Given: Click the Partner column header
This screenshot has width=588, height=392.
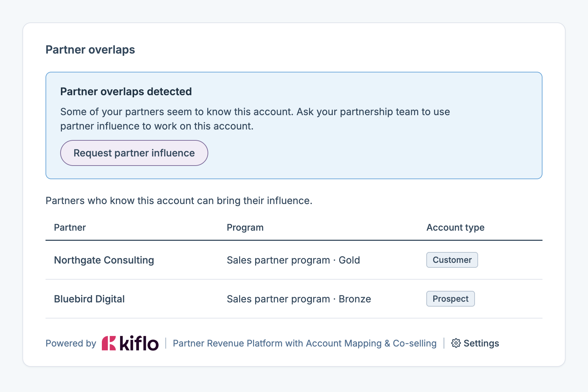Looking at the screenshot, I should coord(70,227).
